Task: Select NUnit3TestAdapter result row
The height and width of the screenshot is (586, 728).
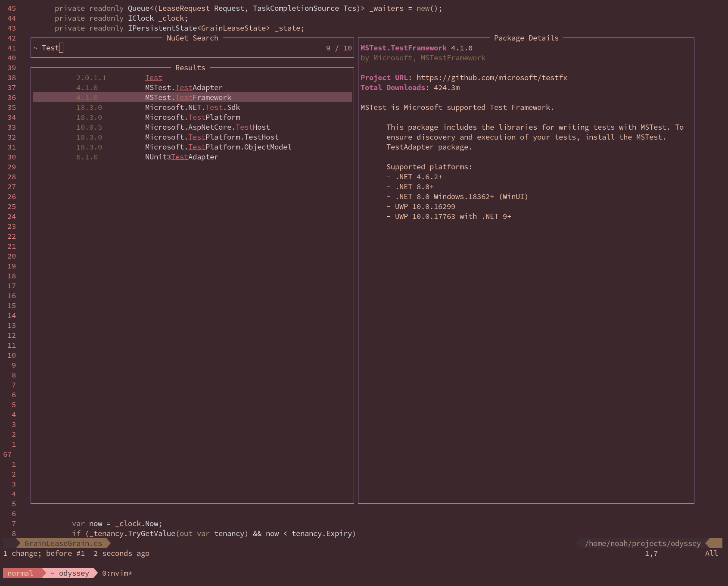Action: click(192, 157)
